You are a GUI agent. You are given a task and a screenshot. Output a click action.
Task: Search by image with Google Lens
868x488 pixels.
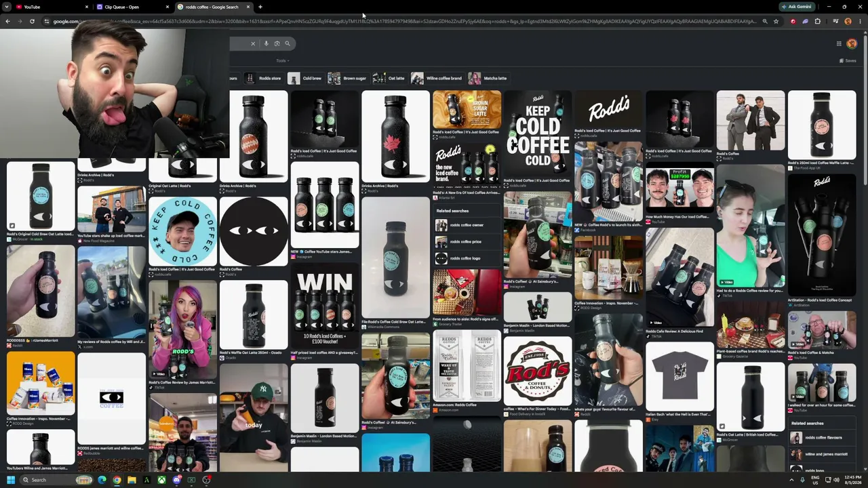click(x=277, y=43)
